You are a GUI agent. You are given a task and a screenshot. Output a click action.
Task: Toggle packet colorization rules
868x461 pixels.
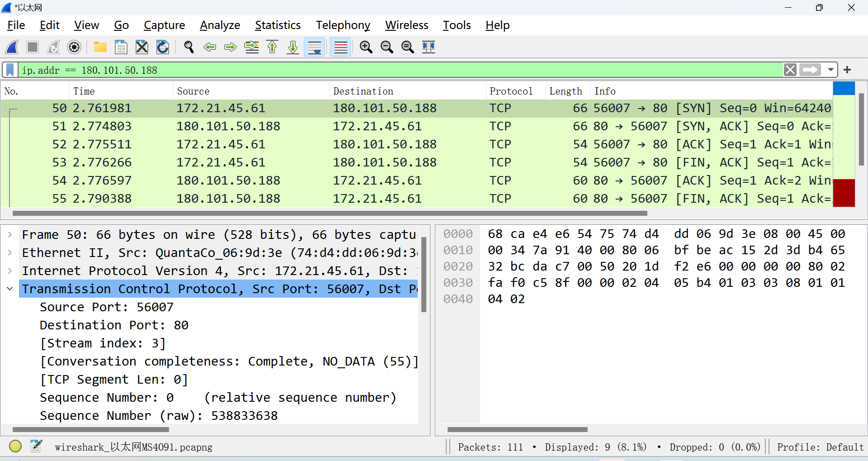(x=340, y=47)
